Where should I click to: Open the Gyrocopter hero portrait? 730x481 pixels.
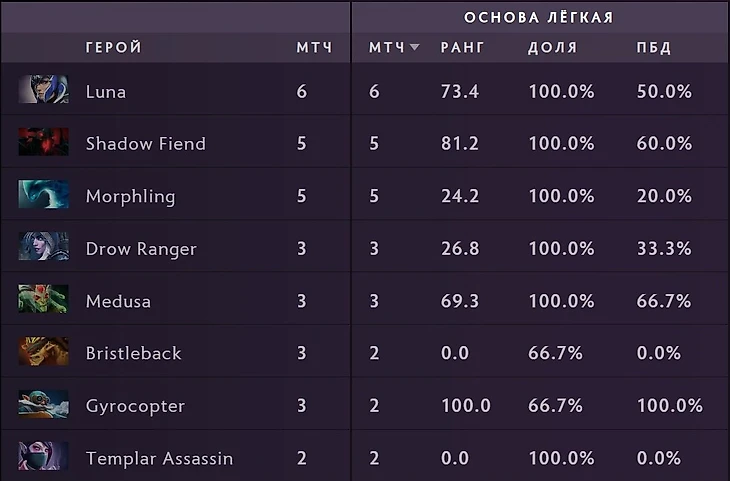(43, 404)
